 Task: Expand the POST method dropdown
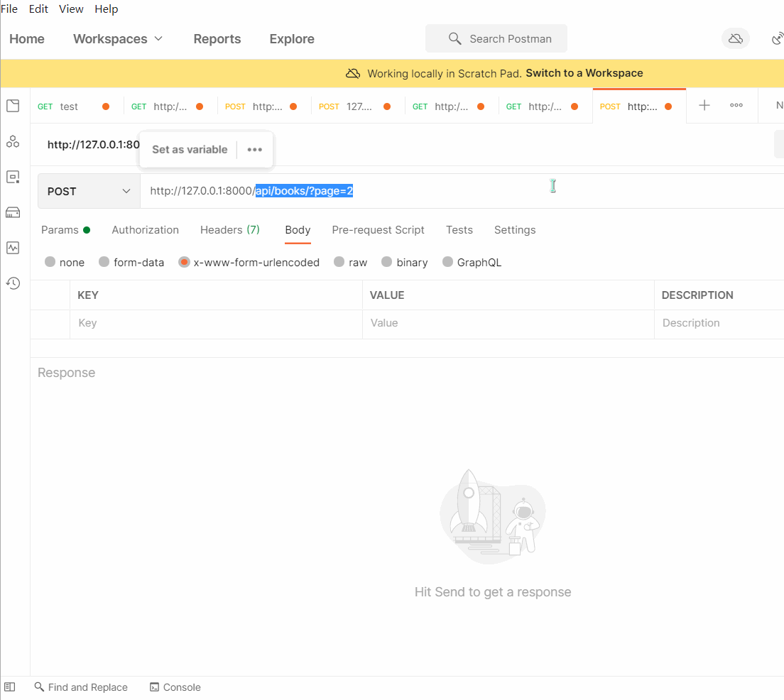point(89,192)
